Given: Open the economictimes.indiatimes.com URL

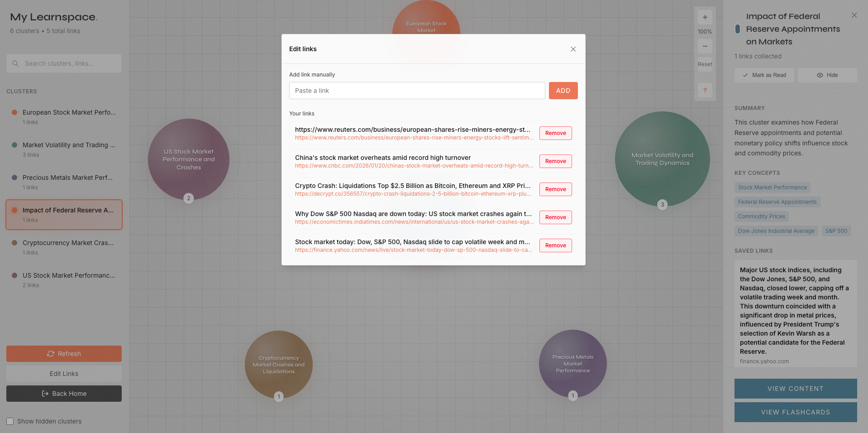Looking at the screenshot, I should [x=414, y=222].
